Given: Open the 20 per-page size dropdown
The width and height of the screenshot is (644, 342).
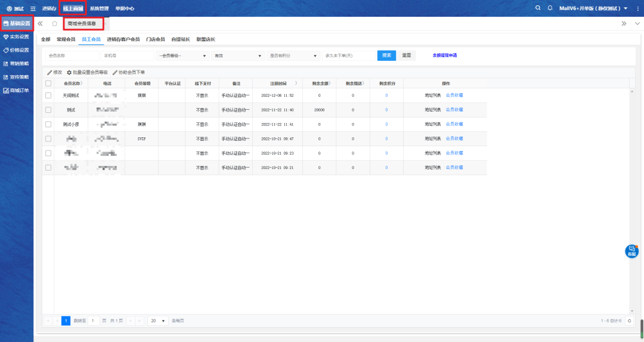Looking at the screenshot, I should (x=158, y=321).
